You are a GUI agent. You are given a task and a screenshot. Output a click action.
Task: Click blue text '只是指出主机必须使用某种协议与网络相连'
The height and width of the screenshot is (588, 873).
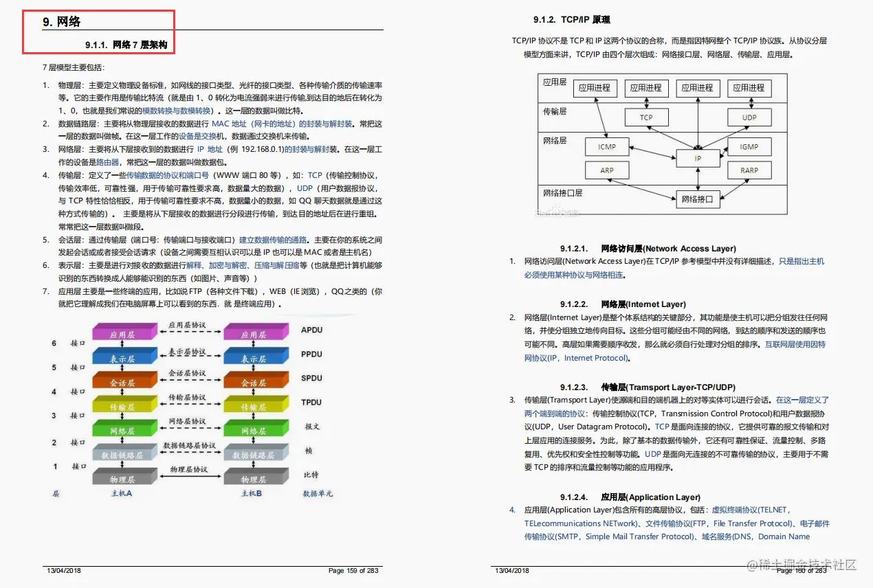[674, 268]
